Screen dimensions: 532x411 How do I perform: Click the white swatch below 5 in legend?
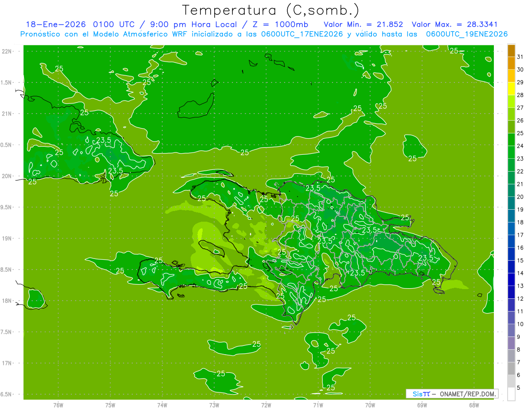511,394
